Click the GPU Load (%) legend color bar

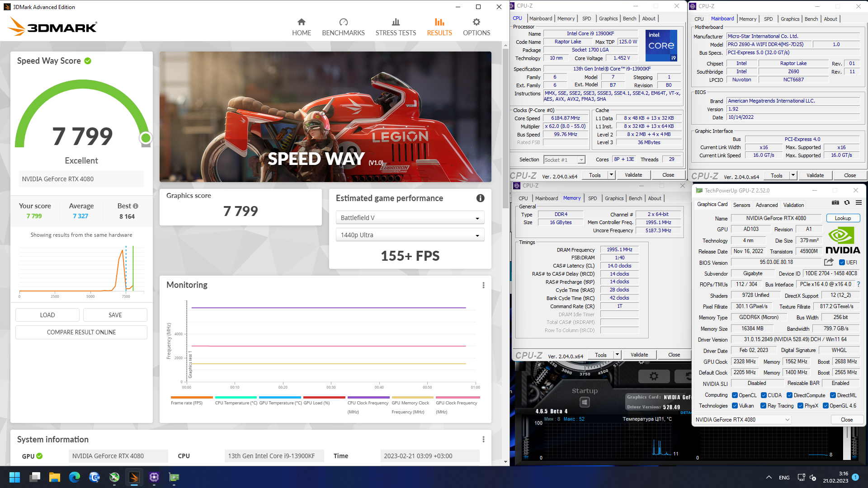coord(324,398)
